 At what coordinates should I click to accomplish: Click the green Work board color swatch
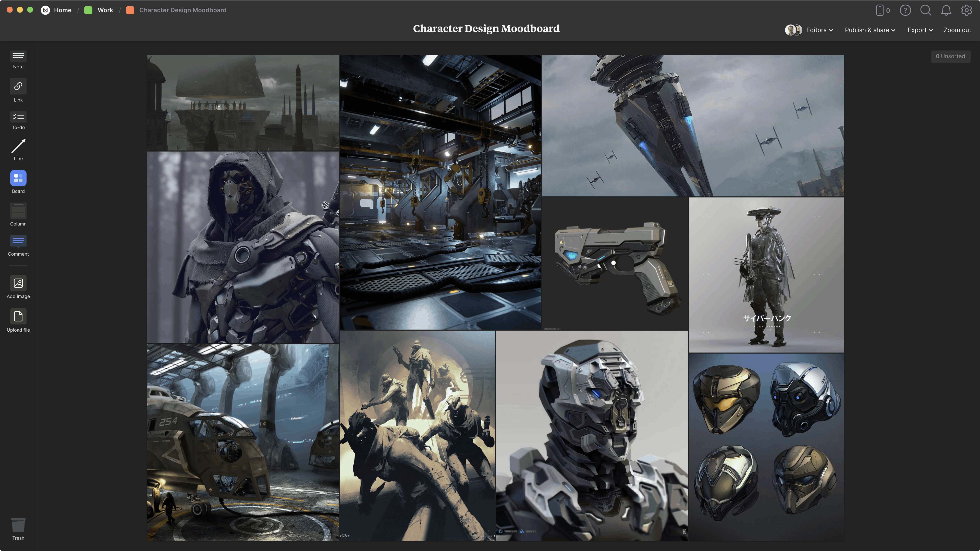point(88,10)
